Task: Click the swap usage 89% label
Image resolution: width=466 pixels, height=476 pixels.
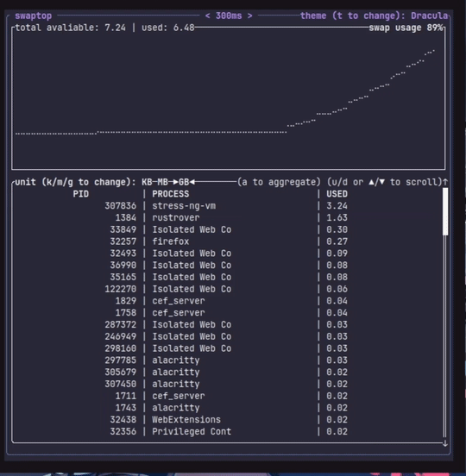Action: (x=406, y=28)
